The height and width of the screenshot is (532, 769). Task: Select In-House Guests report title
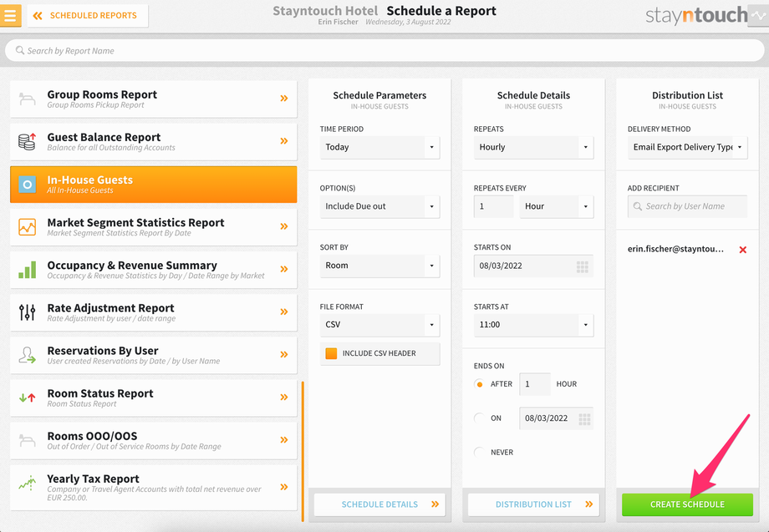click(89, 180)
